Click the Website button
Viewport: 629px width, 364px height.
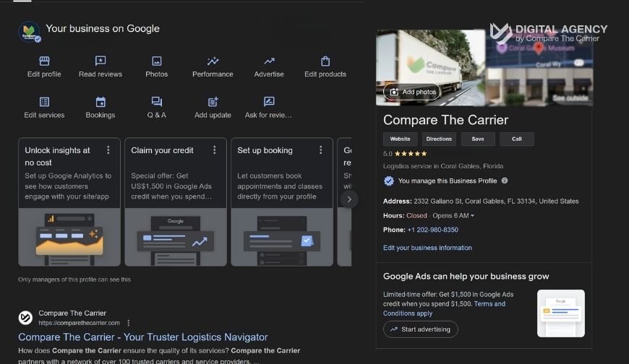400,139
